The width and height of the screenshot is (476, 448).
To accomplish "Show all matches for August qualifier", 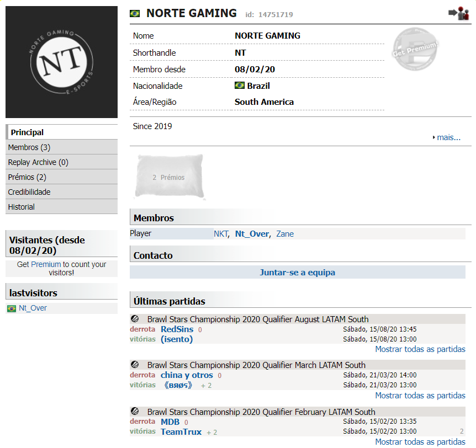I will 420,349.
